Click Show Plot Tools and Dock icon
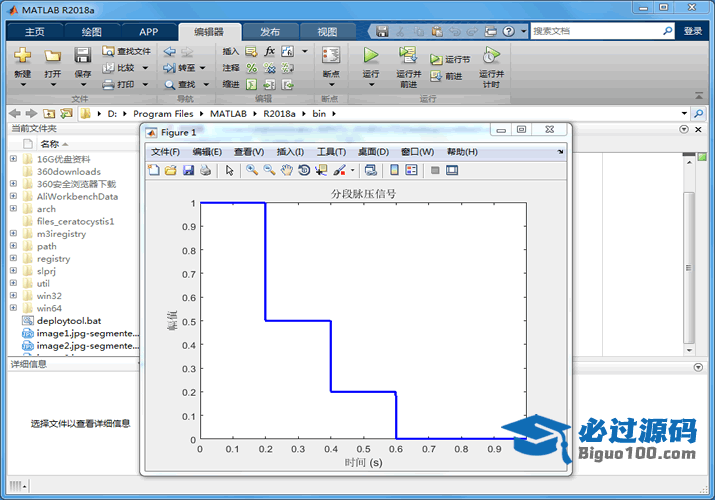 452,170
